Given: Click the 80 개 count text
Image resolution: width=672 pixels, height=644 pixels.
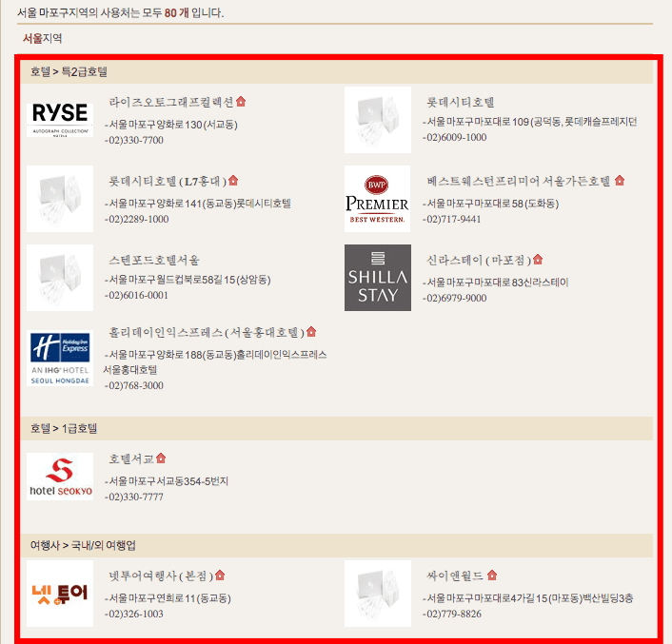Looking at the screenshot, I should click(x=177, y=13).
